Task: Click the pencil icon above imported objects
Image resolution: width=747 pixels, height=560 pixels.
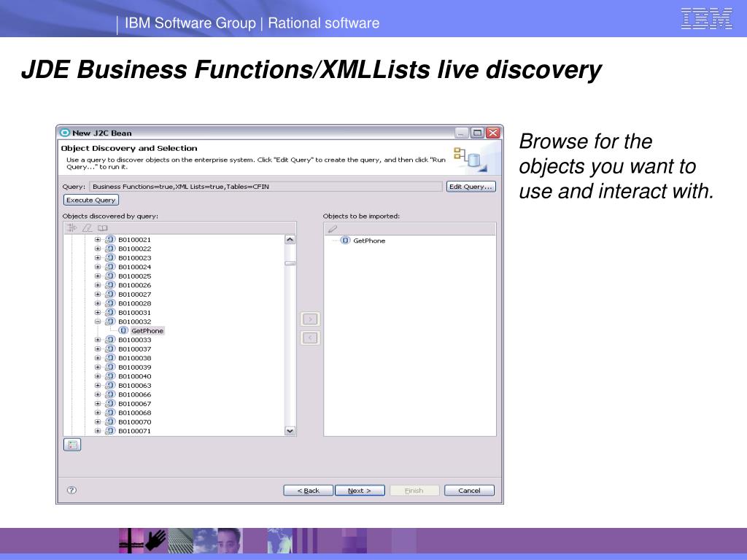Action: [333, 229]
